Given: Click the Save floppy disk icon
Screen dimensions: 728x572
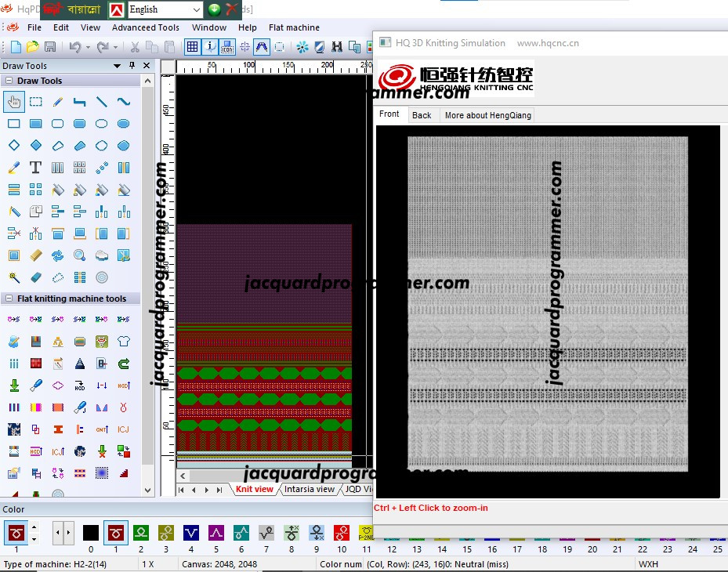Looking at the screenshot, I should [49, 46].
